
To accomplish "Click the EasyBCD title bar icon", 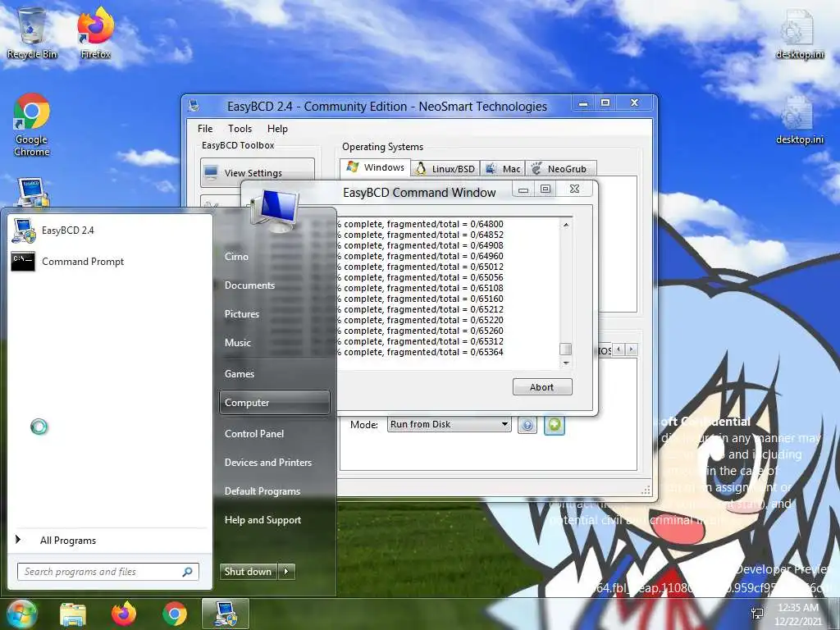I will click(x=194, y=106).
